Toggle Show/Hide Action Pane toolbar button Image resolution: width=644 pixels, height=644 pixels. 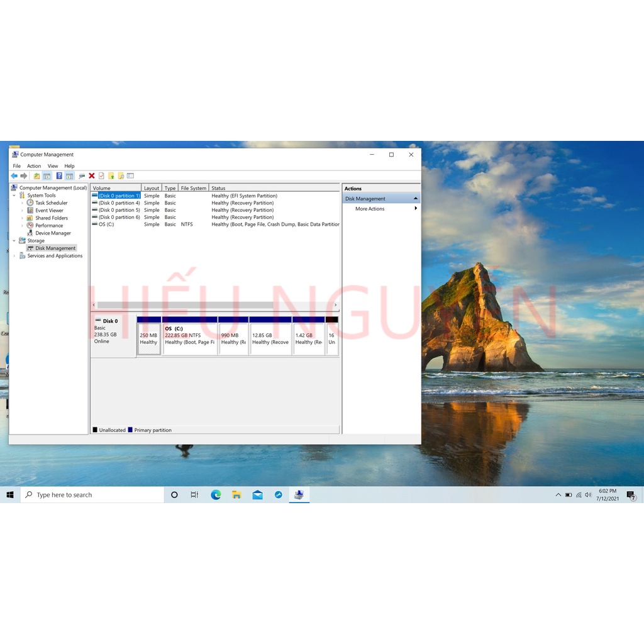tap(69, 176)
